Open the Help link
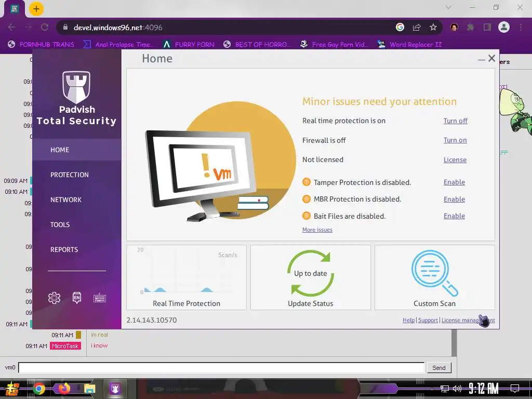532x399 pixels. tap(408, 320)
